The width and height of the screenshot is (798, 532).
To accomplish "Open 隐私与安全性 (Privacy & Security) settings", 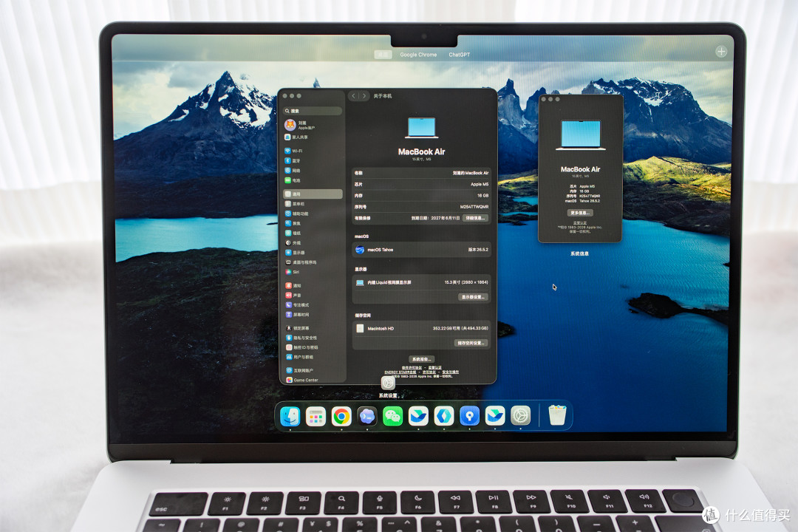I will coord(301,338).
